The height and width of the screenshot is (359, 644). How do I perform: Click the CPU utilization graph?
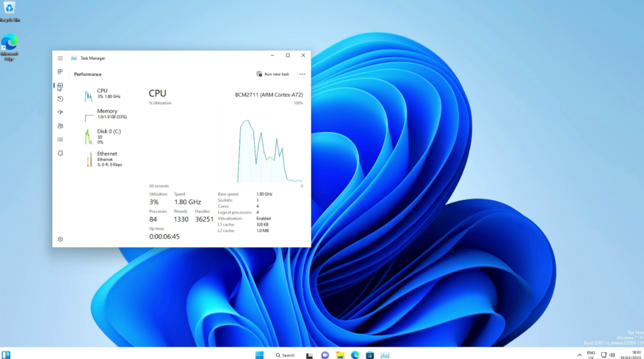226,144
